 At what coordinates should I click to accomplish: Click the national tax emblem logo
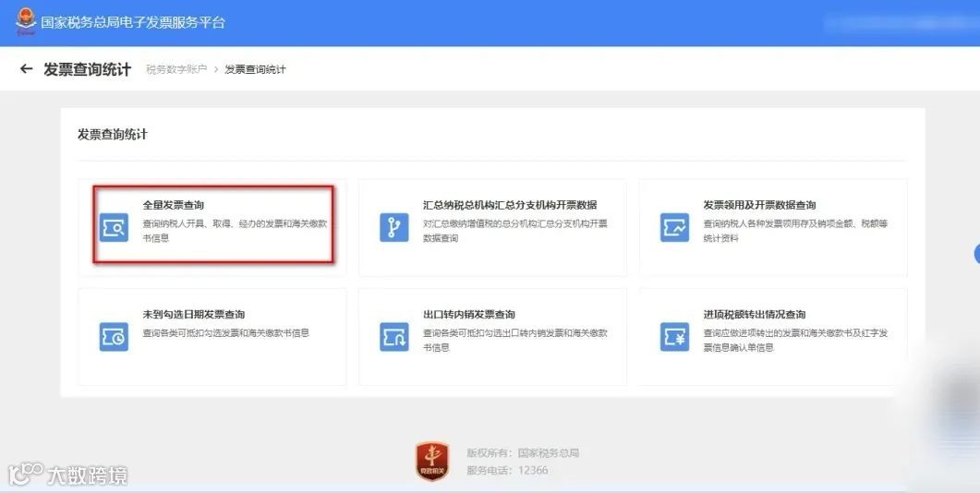point(25,22)
